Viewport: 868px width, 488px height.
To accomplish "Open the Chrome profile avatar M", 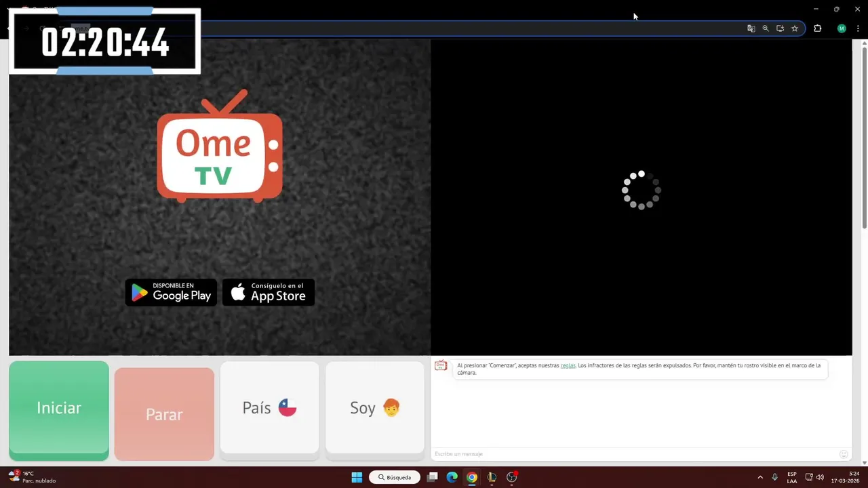I will click(842, 28).
